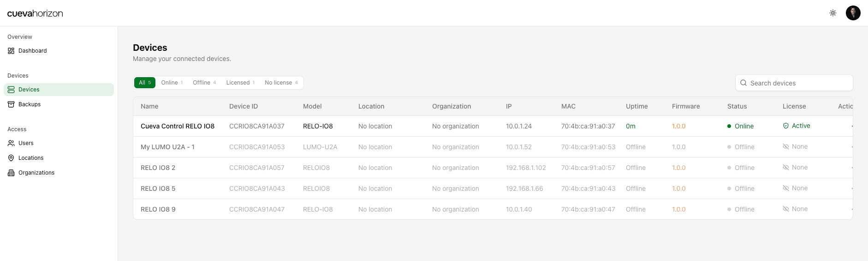The width and height of the screenshot is (868, 261).
Task: Sort by the Model column header
Action: [312, 106]
